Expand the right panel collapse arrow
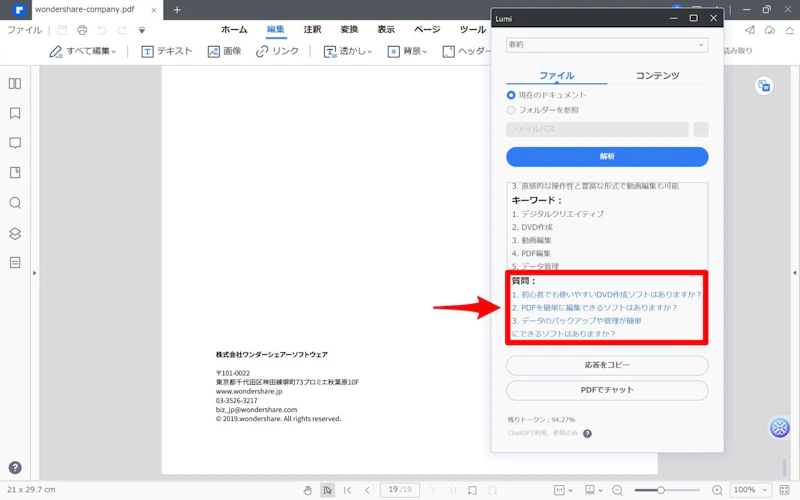Viewport: 800px width, 500px height. click(x=794, y=273)
